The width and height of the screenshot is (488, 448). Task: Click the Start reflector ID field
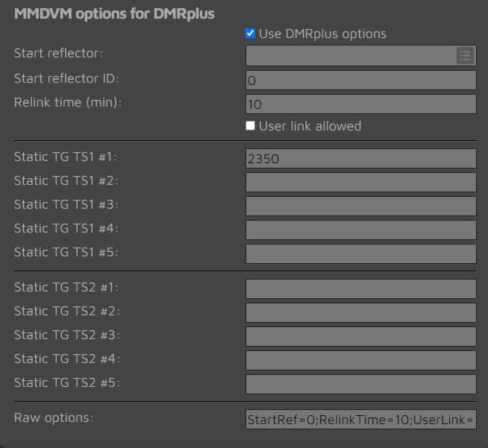360,81
